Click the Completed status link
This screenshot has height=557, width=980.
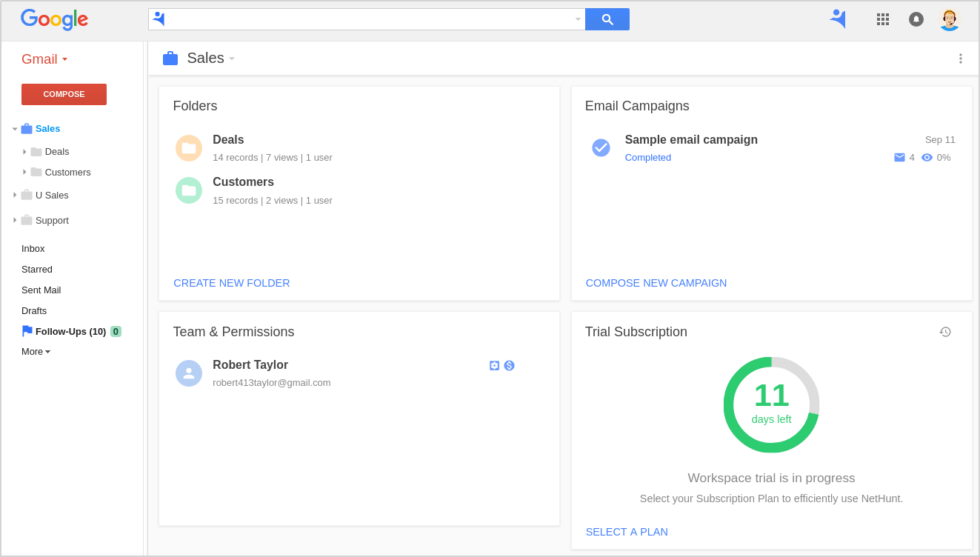pos(648,158)
